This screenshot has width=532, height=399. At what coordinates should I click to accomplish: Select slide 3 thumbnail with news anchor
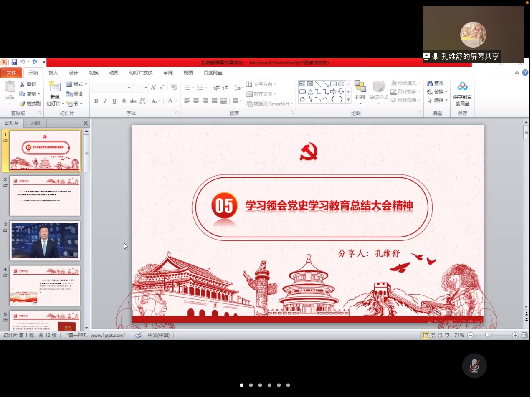pyautogui.click(x=45, y=241)
